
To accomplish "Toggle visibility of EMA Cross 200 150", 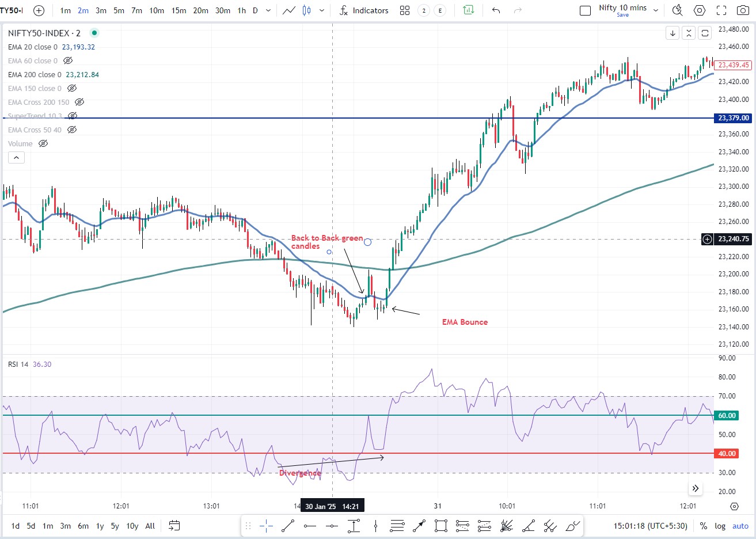I will pyautogui.click(x=79, y=102).
